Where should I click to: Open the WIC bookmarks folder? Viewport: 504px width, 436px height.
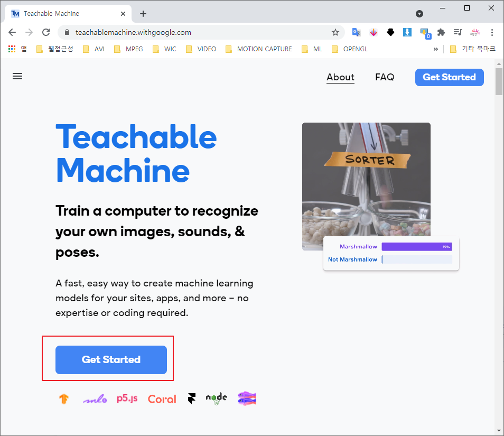pyautogui.click(x=164, y=49)
